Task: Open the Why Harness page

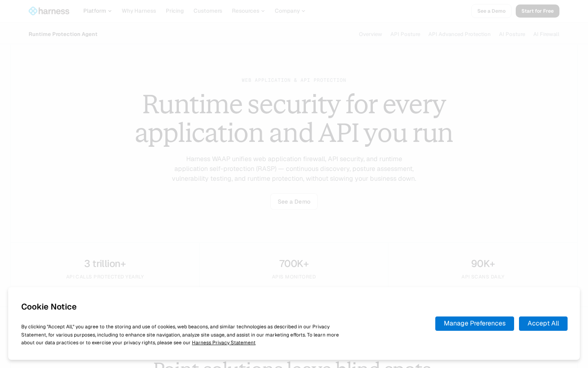Action: point(139,11)
